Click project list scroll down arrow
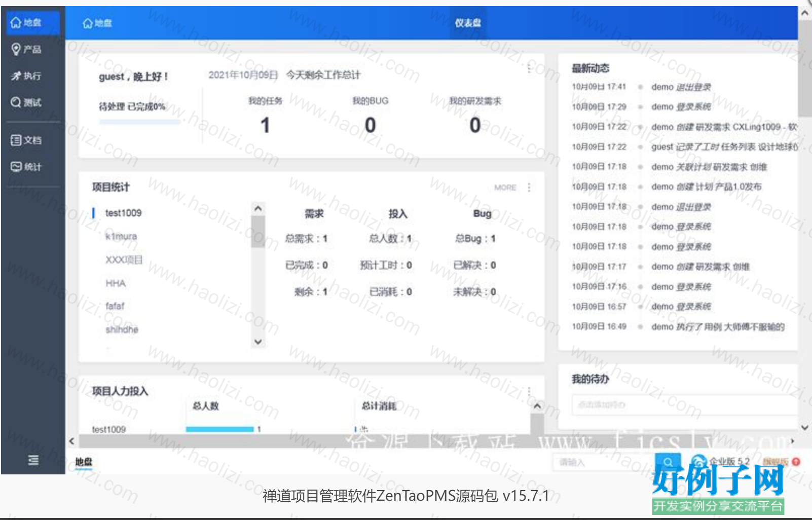The image size is (812, 520). (258, 342)
